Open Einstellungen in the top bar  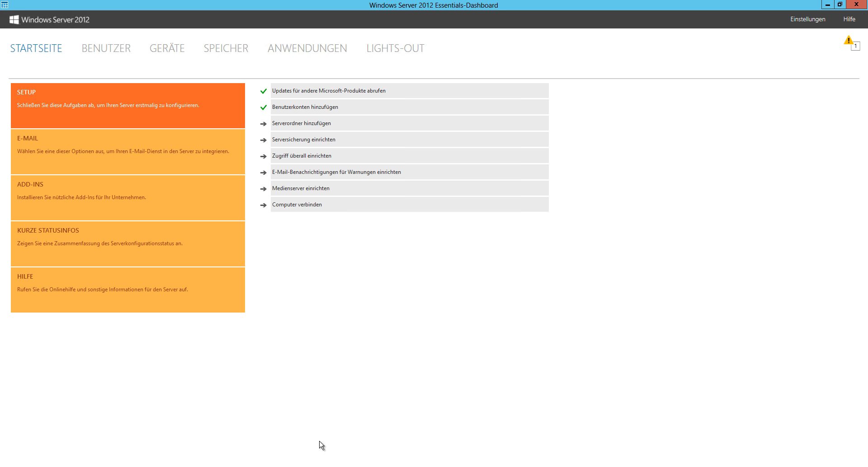(807, 19)
